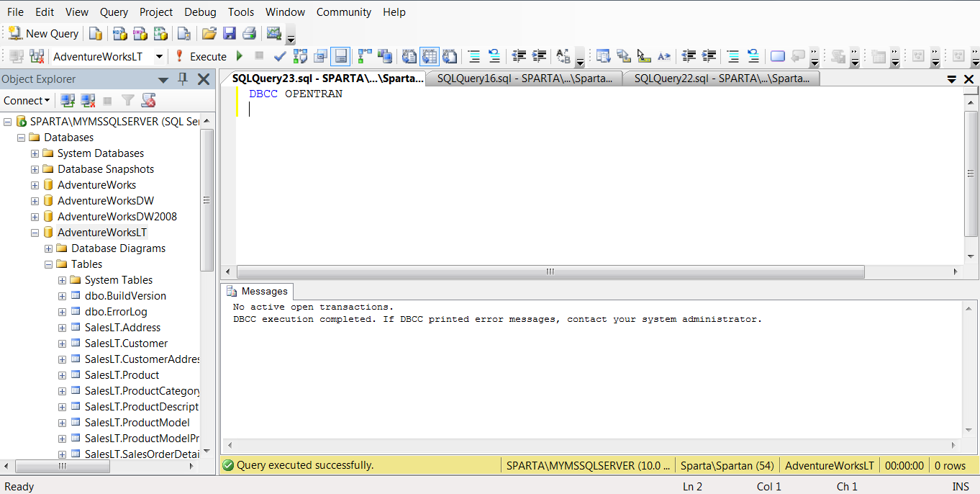Disconnect server icon in Object Explorer
This screenshot has width=980, height=494.
(88, 101)
